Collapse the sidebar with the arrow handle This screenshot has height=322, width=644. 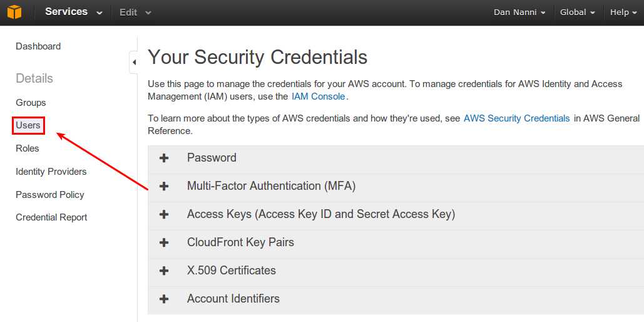tap(133, 63)
